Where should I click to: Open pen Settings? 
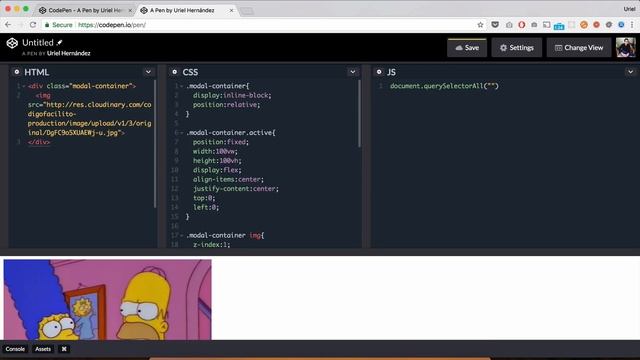(517, 48)
